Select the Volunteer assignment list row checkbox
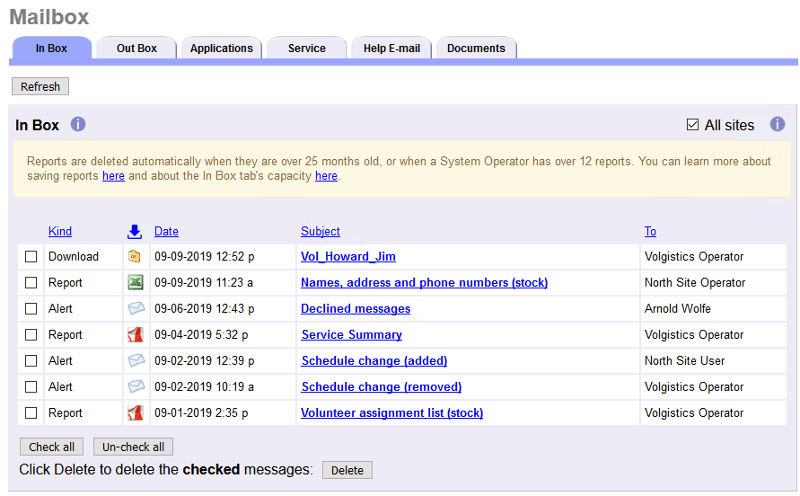The height and width of the screenshot is (496, 800). coord(31,413)
